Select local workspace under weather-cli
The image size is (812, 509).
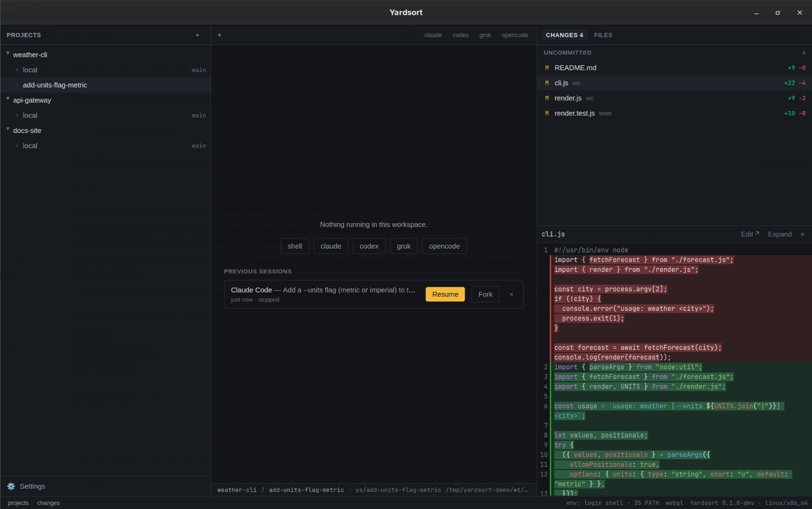click(x=105, y=70)
